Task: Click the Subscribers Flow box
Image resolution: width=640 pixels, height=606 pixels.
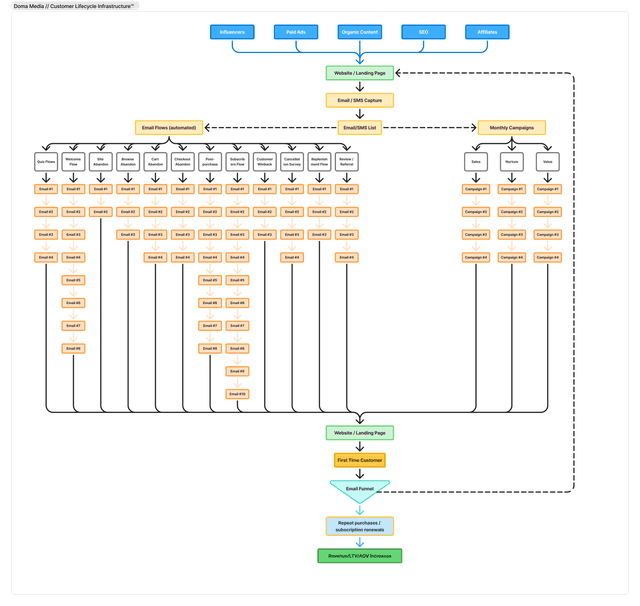Action: point(238,162)
